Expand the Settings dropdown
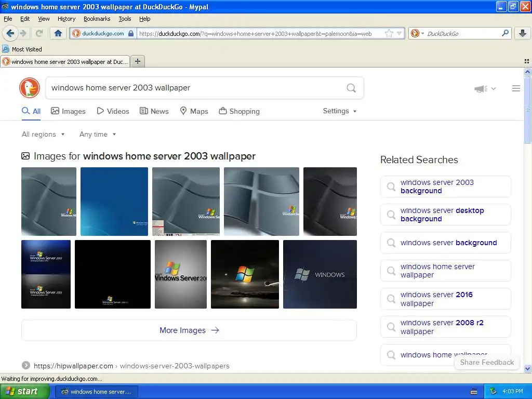This screenshot has width=532, height=399. pos(340,111)
